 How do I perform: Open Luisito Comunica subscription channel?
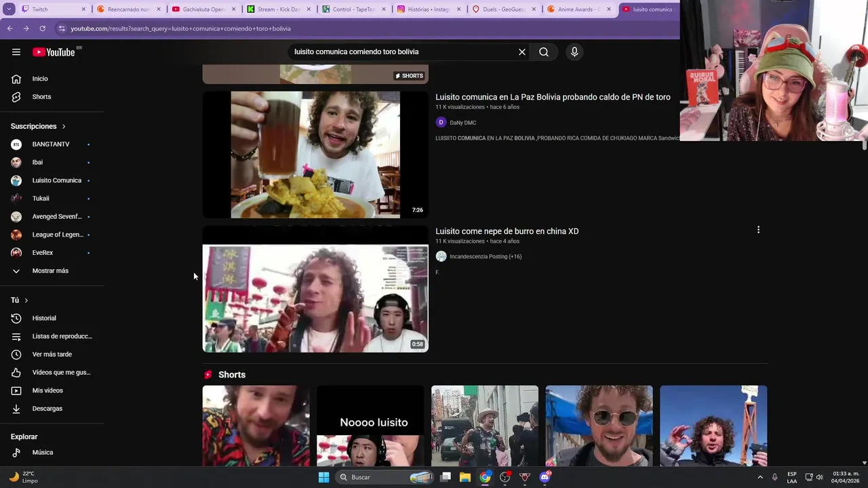click(x=52, y=180)
